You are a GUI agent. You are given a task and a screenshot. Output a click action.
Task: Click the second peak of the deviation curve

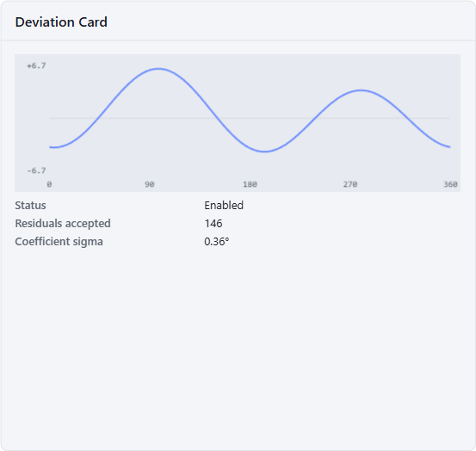coord(362,90)
